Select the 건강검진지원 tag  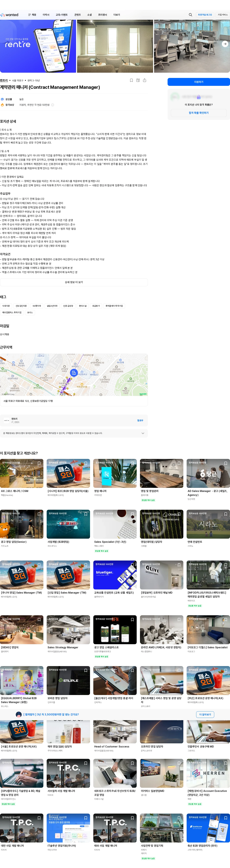coord(21,306)
